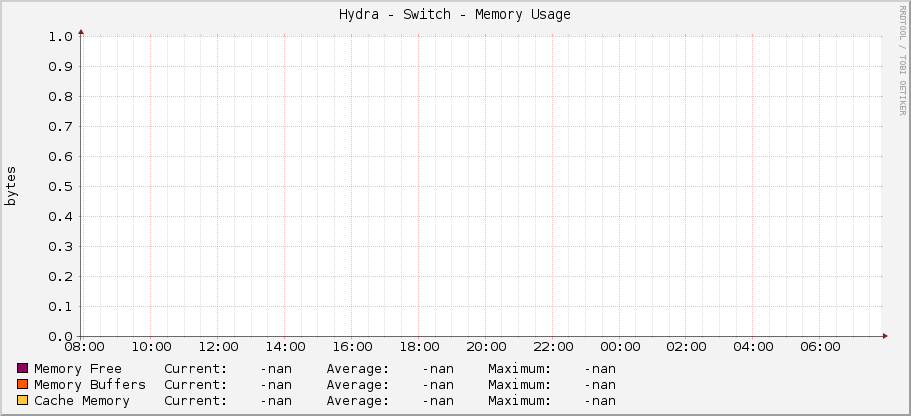Click the 'Current:' label in Memory Free row
The height and width of the screenshot is (416, 911).
(x=196, y=369)
